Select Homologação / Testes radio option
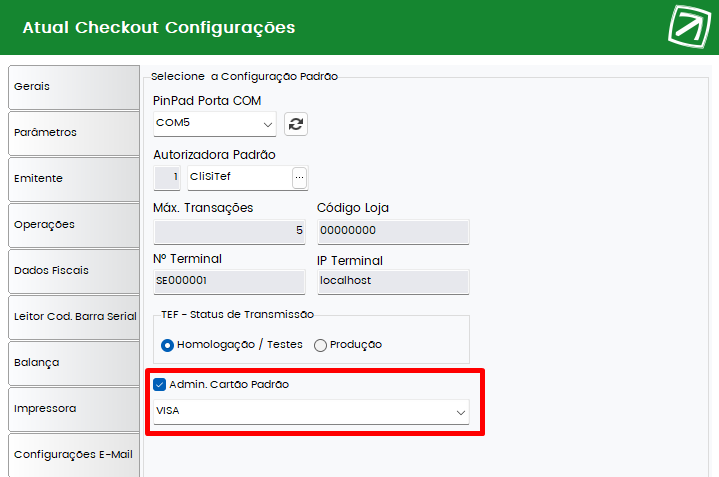Image resolution: width=719 pixels, height=477 pixels. pyautogui.click(x=167, y=345)
